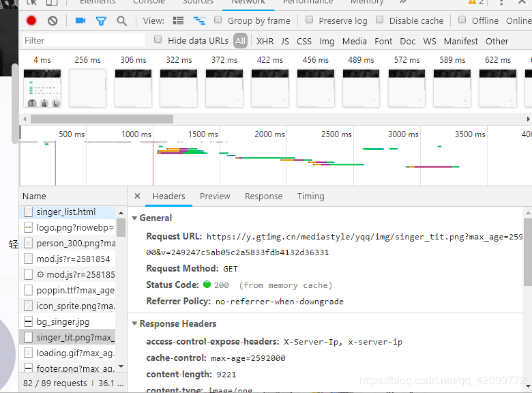Filter requests by CSS

point(304,41)
